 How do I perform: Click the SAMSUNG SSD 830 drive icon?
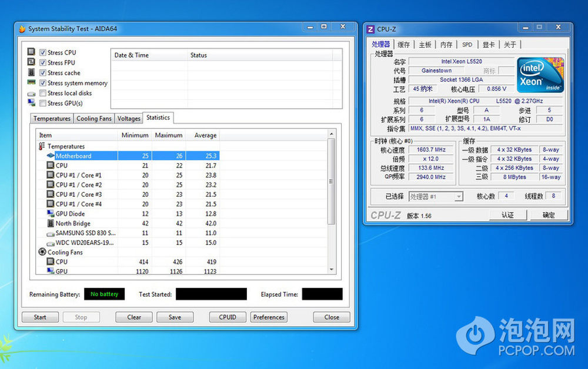[x=51, y=234]
